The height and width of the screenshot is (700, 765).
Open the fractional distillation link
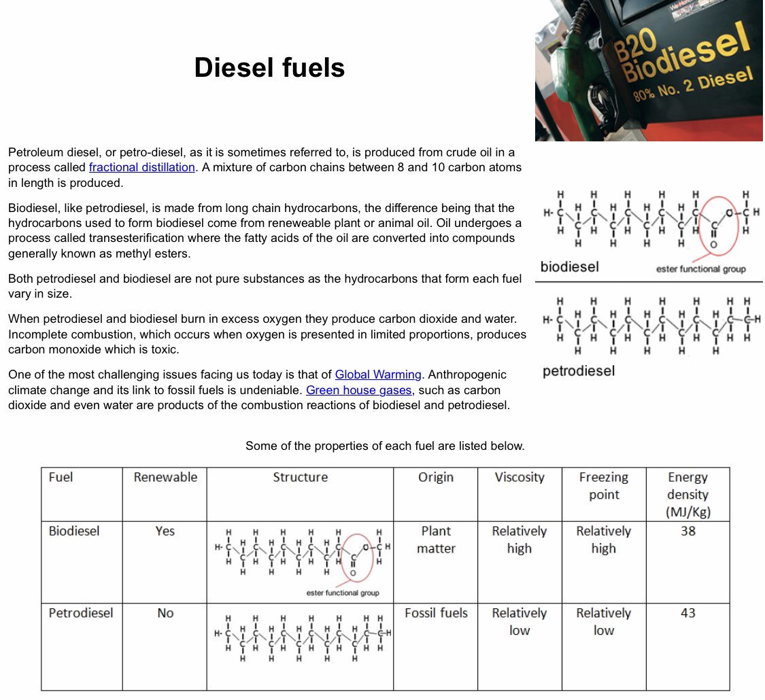click(142, 167)
